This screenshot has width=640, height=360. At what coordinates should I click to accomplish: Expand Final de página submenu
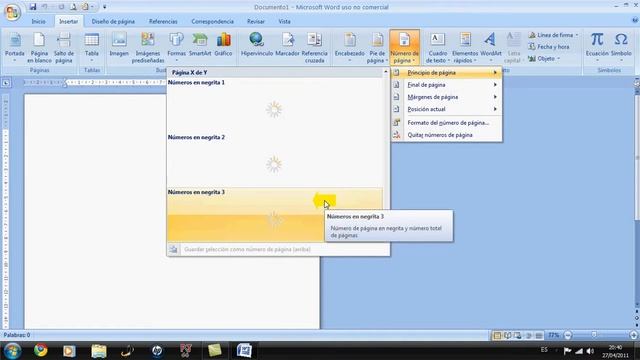pyautogui.click(x=447, y=85)
